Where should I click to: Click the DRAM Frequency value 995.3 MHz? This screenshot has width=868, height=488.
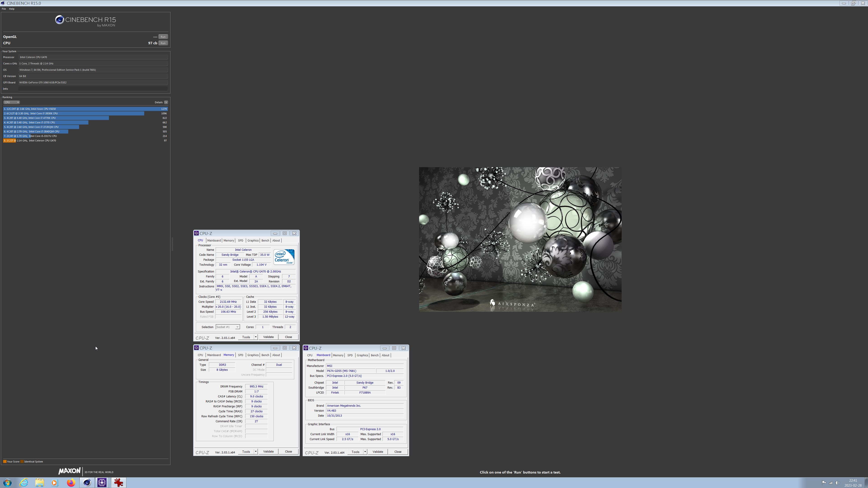(256, 387)
